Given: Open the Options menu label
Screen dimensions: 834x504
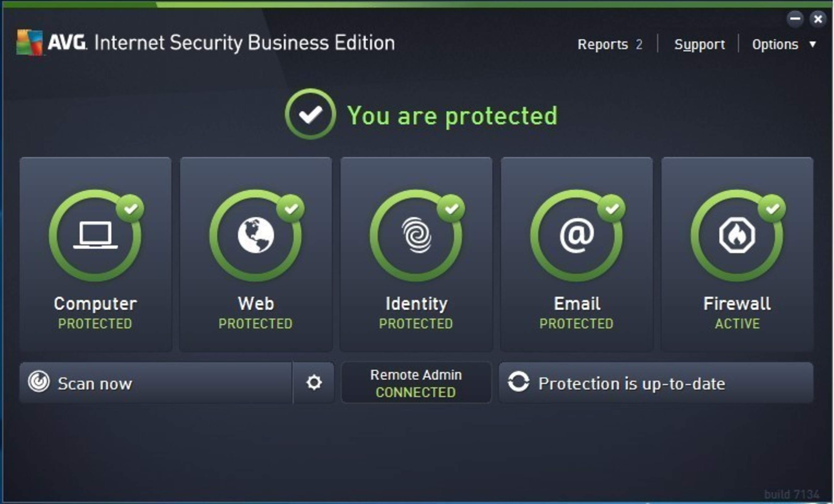Looking at the screenshot, I should point(775,45).
